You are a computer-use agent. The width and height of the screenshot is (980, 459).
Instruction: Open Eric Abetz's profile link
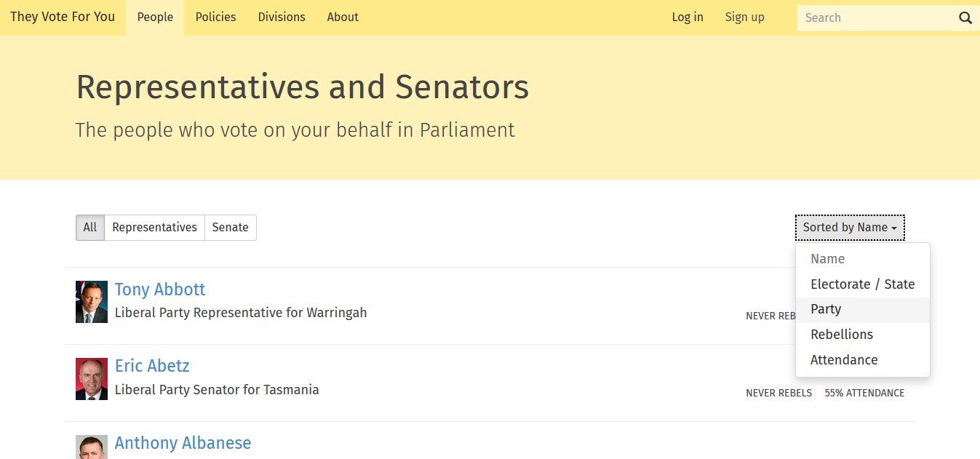[152, 366]
